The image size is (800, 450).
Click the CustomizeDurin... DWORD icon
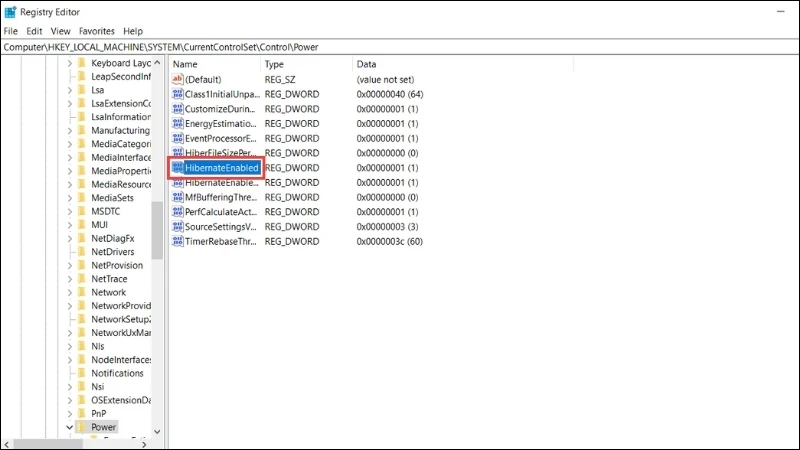click(x=178, y=109)
